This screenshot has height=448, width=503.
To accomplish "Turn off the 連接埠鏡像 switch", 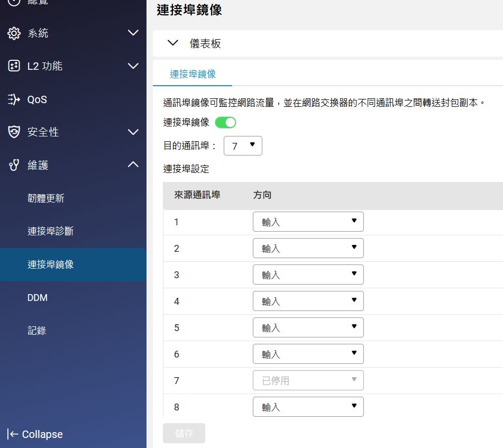I will tap(225, 123).
